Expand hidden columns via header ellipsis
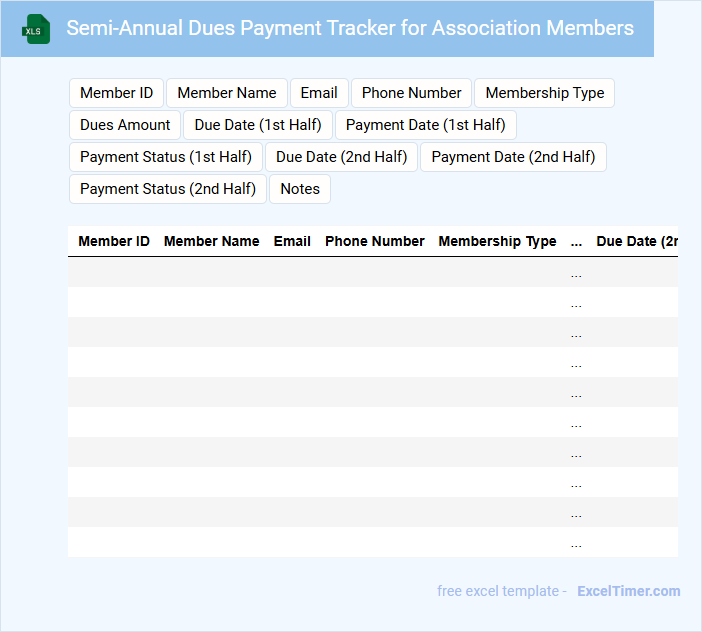Image resolution: width=702 pixels, height=632 pixels. pyautogui.click(x=576, y=242)
